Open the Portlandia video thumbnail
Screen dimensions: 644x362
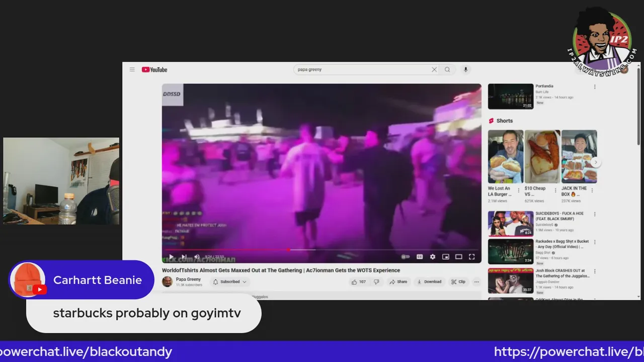pyautogui.click(x=510, y=97)
